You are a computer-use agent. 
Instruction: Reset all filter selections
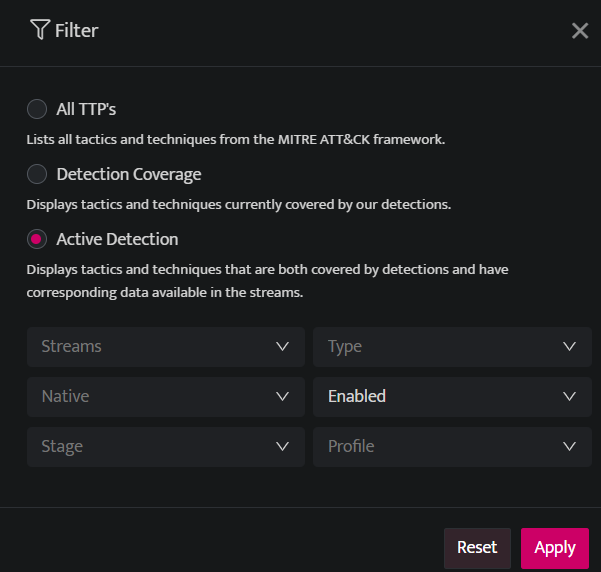click(477, 548)
